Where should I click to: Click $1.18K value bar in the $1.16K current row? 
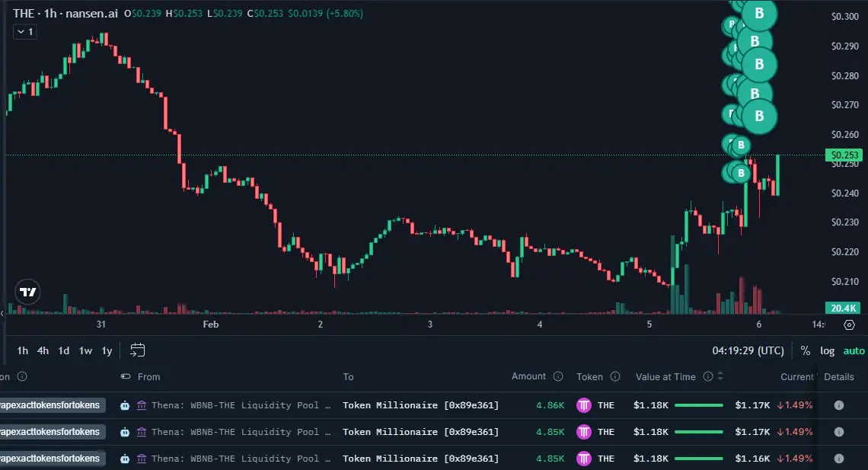[x=699, y=459]
